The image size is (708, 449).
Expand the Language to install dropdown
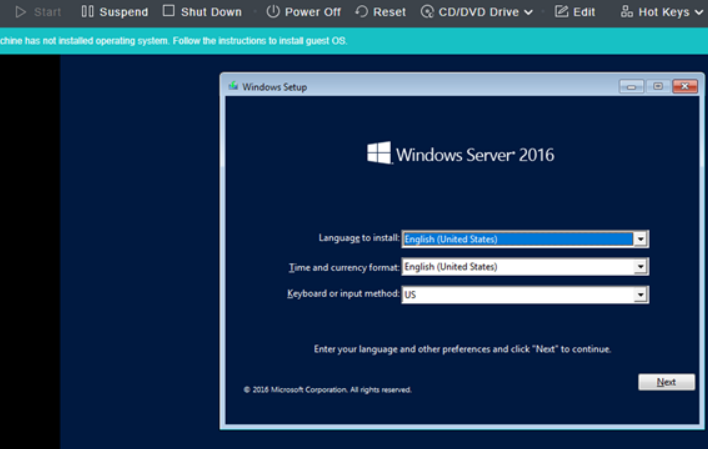640,239
